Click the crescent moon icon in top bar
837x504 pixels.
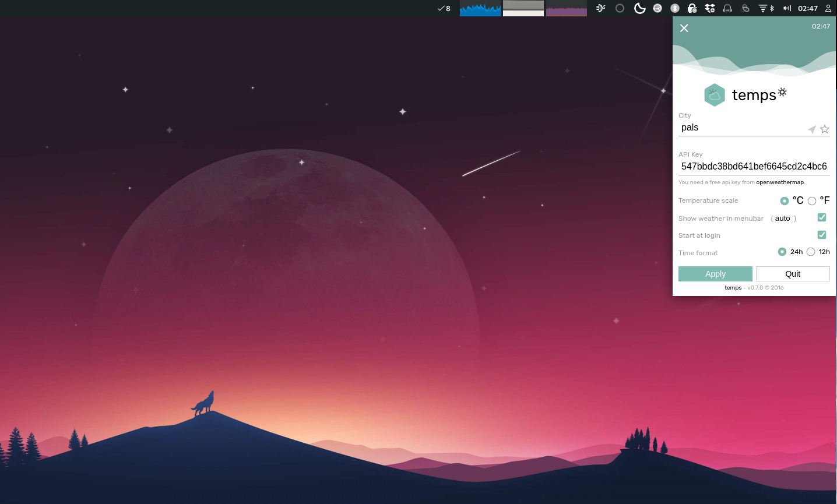click(x=639, y=8)
